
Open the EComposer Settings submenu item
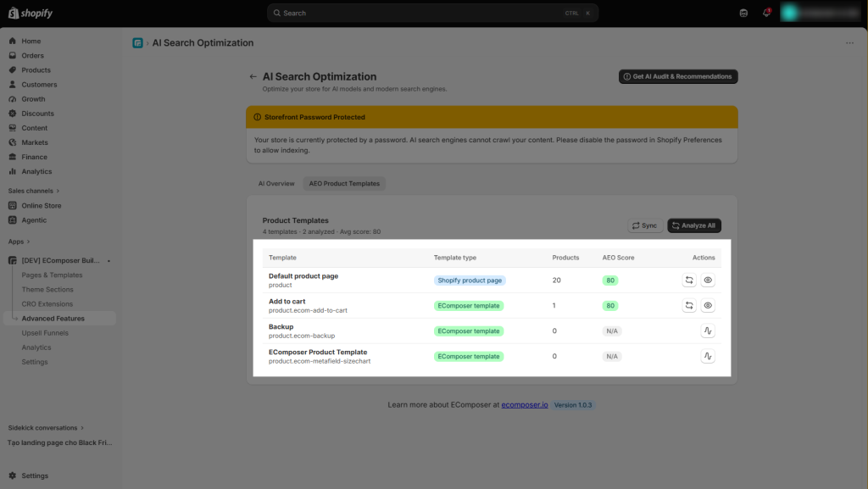35,362
